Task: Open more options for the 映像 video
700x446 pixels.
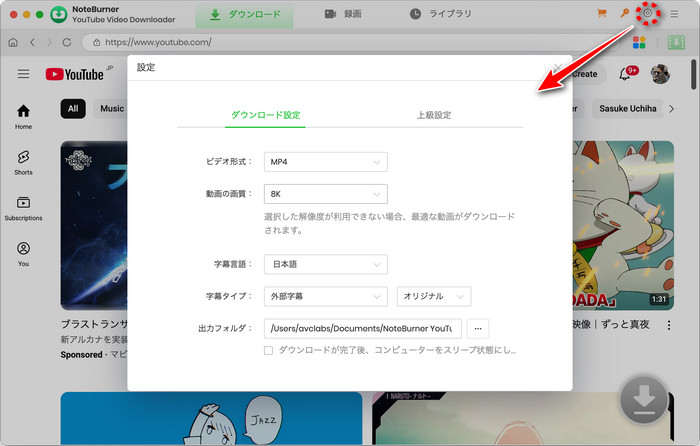Action: click(x=668, y=325)
